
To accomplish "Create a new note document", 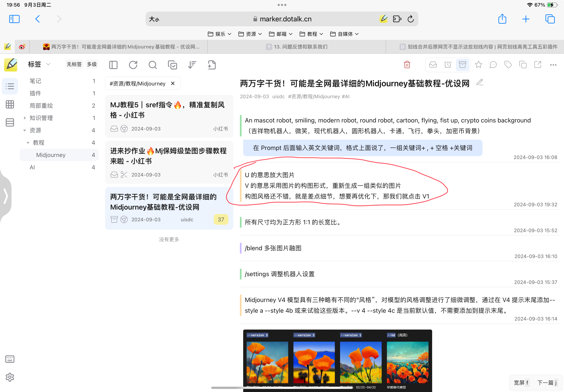I will (x=212, y=65).
